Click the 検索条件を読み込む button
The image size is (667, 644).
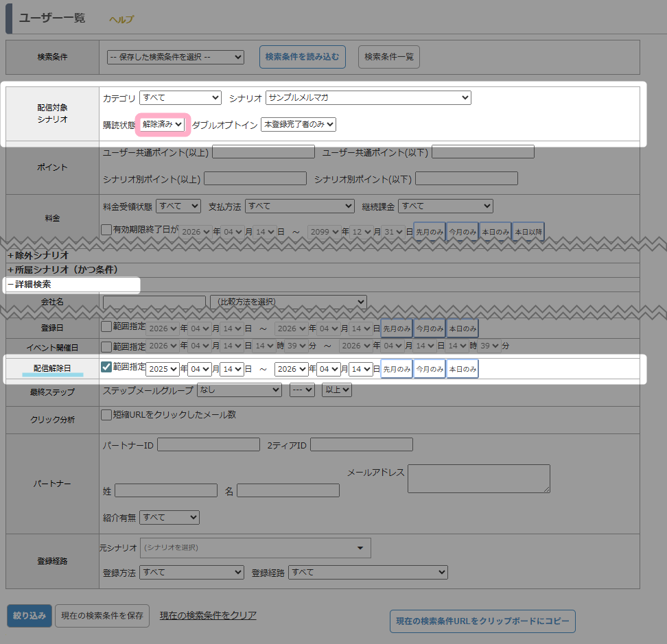tap(302, 57)
